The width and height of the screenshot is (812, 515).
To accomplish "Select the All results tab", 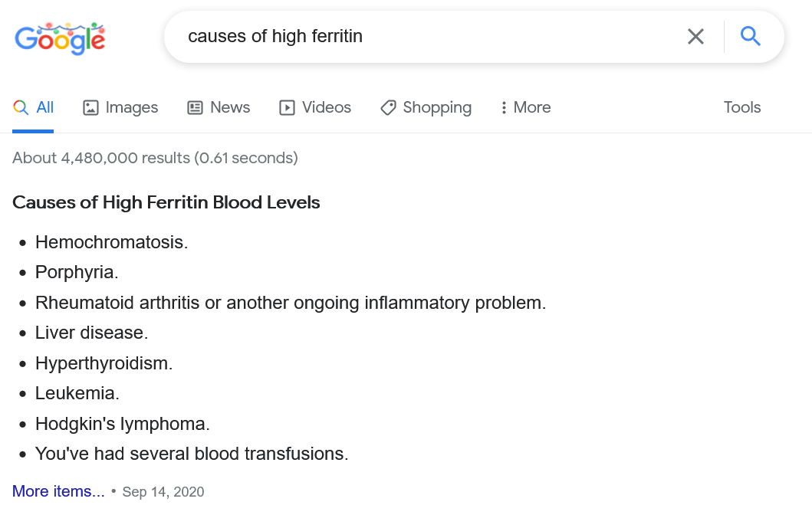I will [34, 107].
